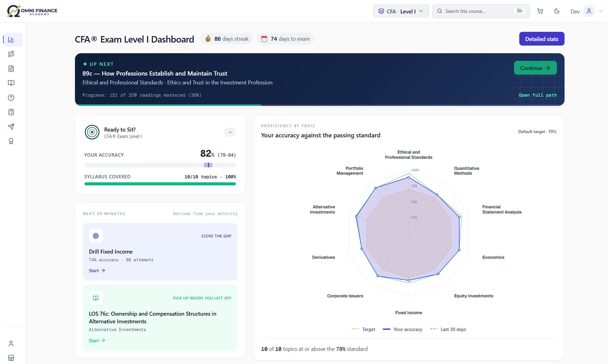Click the Corporate Issuers axis label
Viewport: 608px width, 364px height.
click(x=345, y=296)
